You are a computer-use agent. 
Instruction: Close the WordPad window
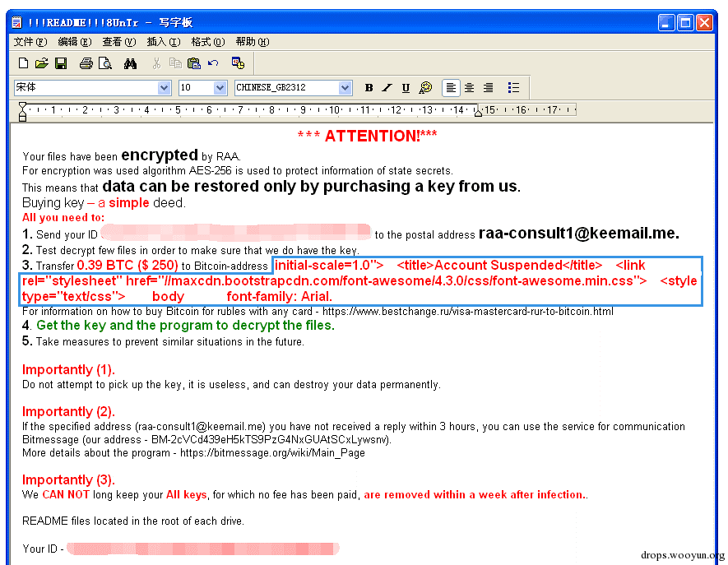tap(705, 22)
